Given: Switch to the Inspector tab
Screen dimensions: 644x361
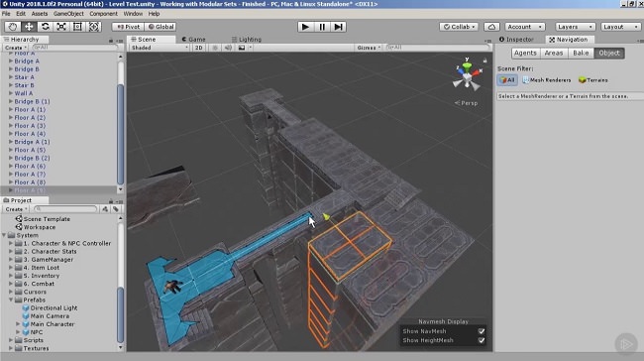Looking at the screenshot, I should [516, 39].
